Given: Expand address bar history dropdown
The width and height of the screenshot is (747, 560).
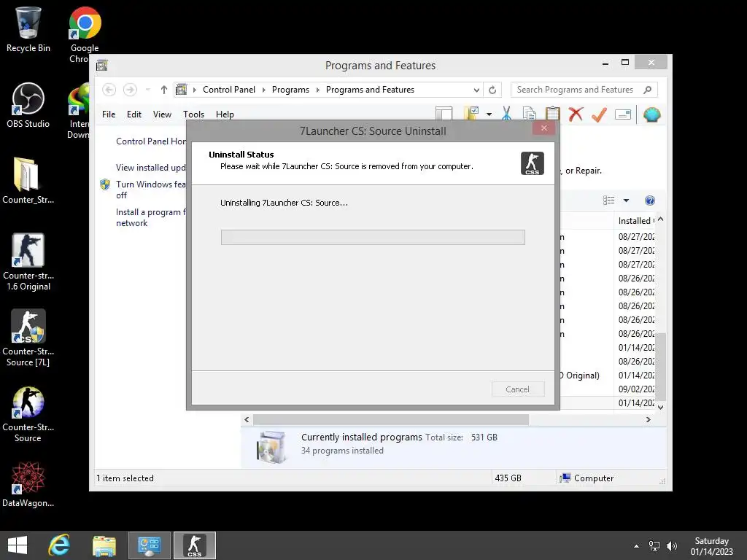Looking at the screenshot, I should (476, 90).
